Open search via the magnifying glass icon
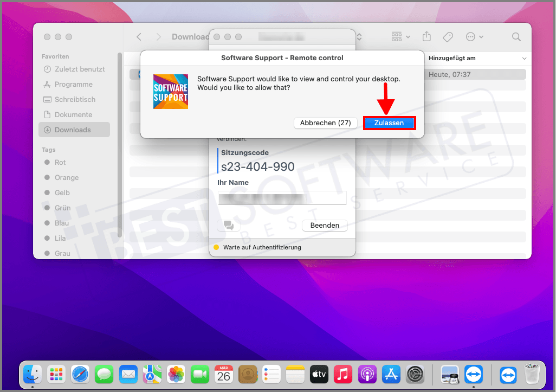This screenshot has width=556, height=392. [516, 36]
